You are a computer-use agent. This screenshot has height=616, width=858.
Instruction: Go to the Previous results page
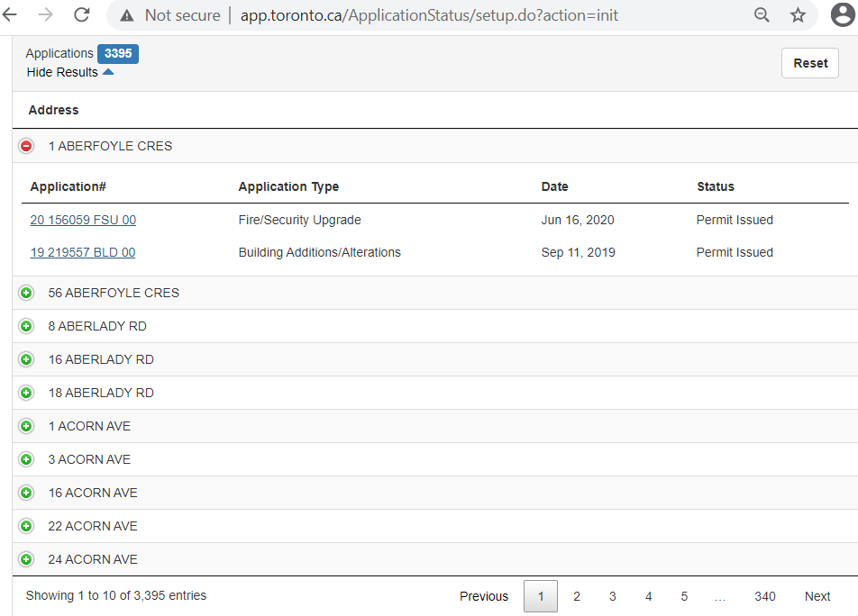click(484, 596)
